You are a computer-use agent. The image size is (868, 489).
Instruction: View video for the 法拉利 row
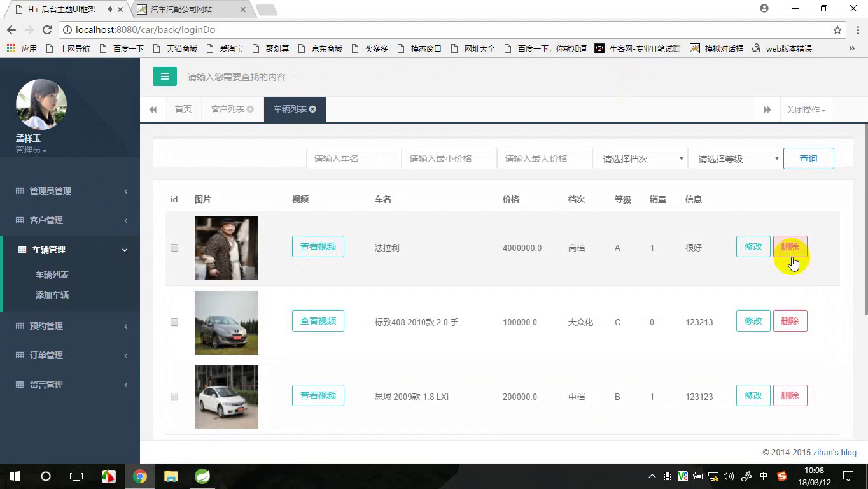click(x=318, y=246)
